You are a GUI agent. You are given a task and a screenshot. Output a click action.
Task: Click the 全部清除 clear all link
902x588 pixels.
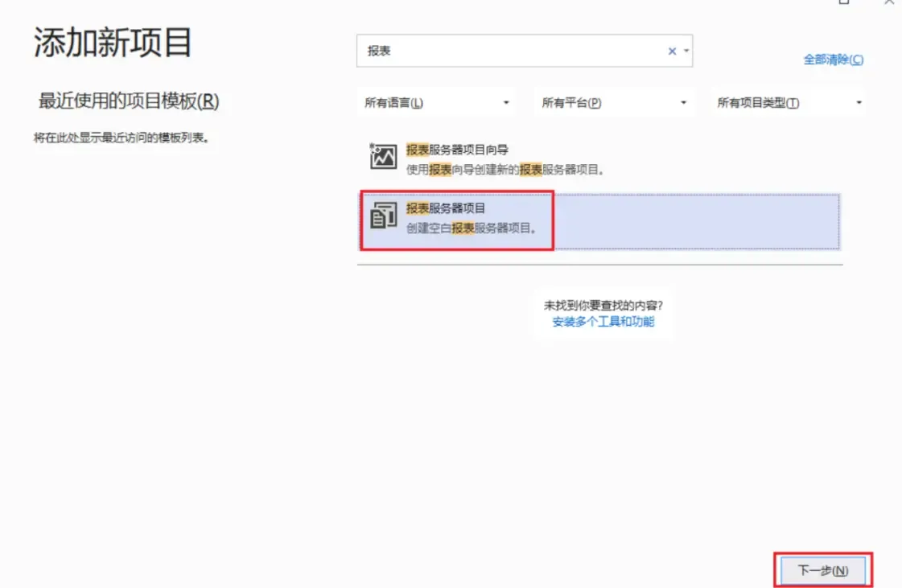pos(834,59)
